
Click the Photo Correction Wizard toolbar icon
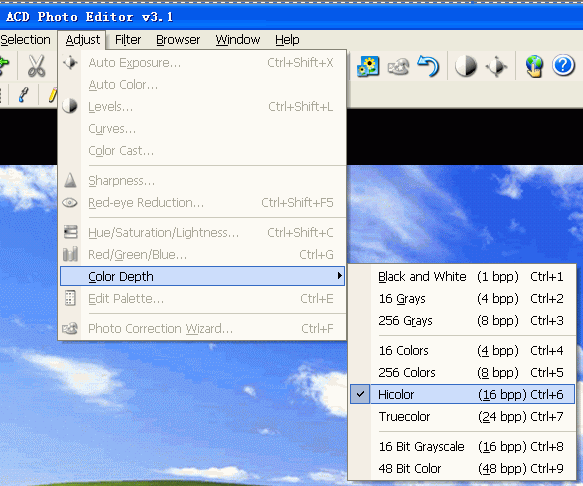tap(398, 67)
